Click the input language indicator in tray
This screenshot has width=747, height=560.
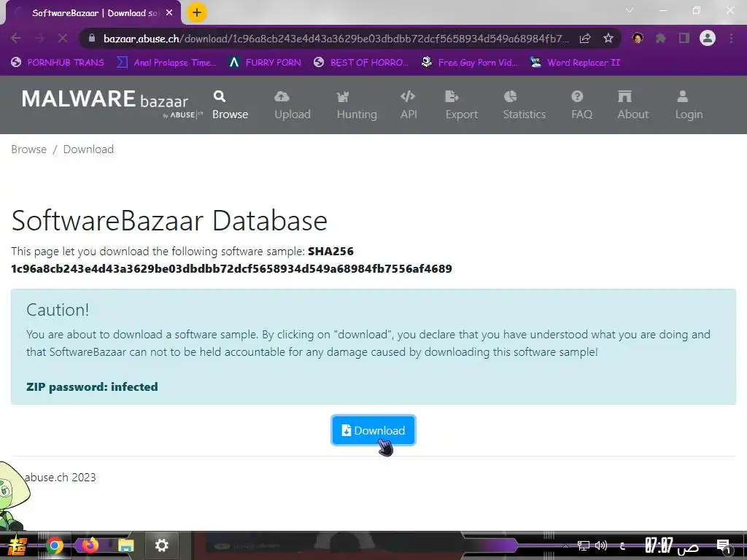click(622, 545)
